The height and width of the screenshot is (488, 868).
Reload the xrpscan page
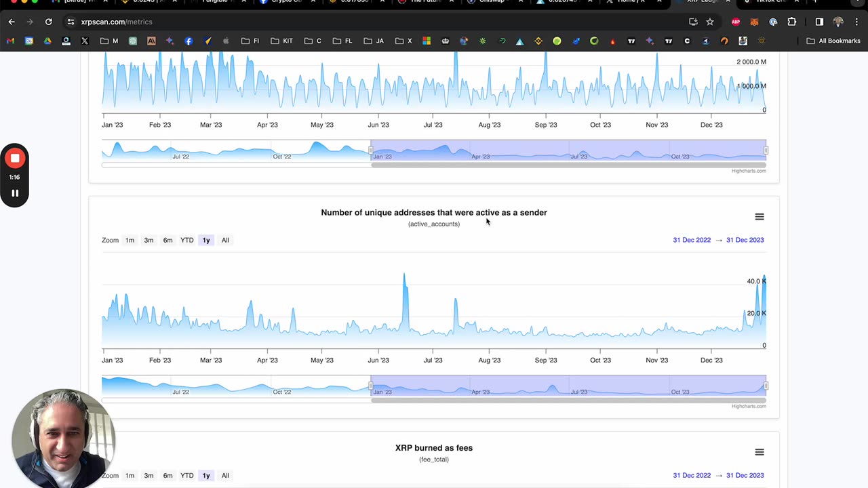[49, 22]
